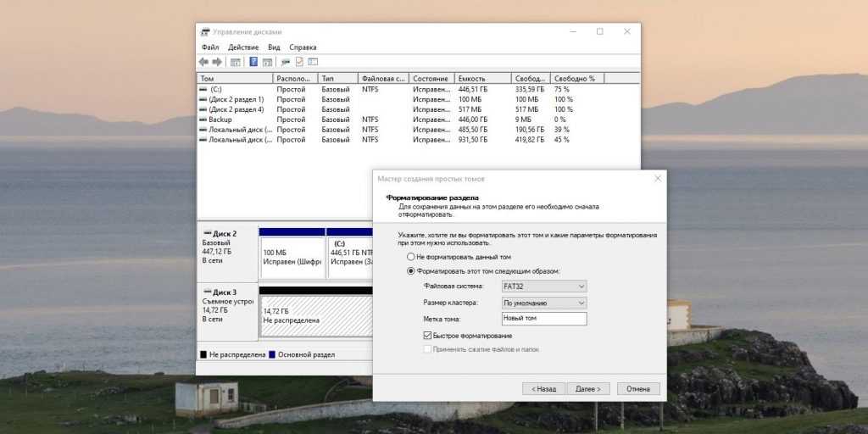Viewport: 868px width, 434px height.
Task: Open the 'Действие' menu
Action: (243, 47)
